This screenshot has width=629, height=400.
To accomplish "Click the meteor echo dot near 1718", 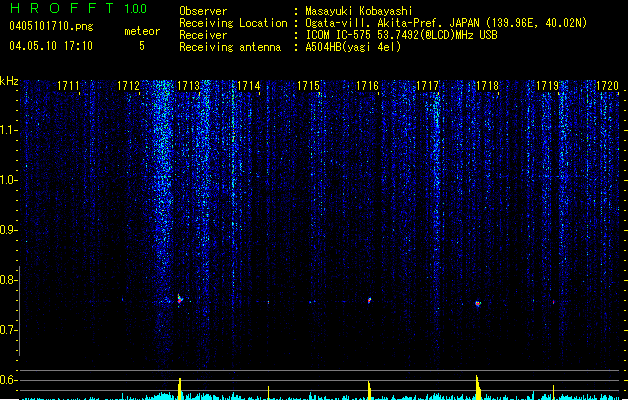I will pos(478,304).
